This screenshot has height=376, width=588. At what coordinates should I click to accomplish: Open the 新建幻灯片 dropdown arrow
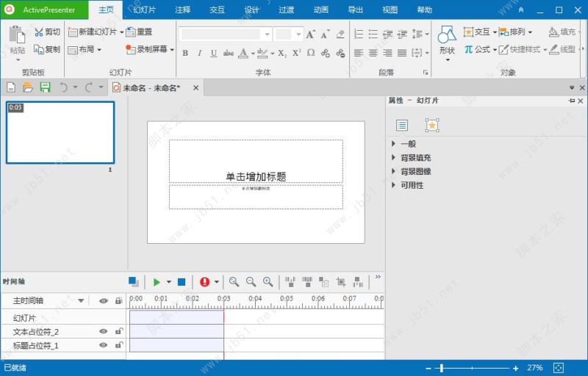tap(121, 32)
